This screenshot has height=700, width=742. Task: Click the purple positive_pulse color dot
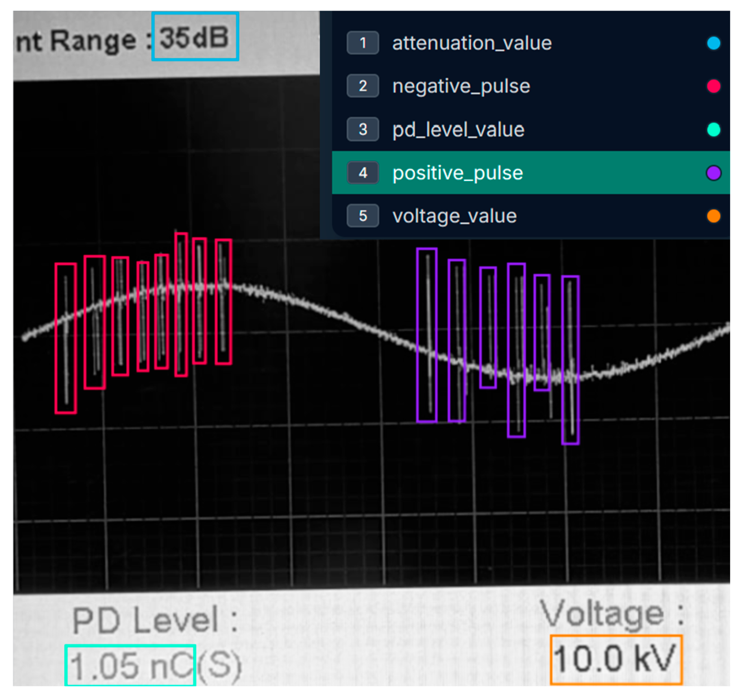pyautogui.click(x=713, y=173)
